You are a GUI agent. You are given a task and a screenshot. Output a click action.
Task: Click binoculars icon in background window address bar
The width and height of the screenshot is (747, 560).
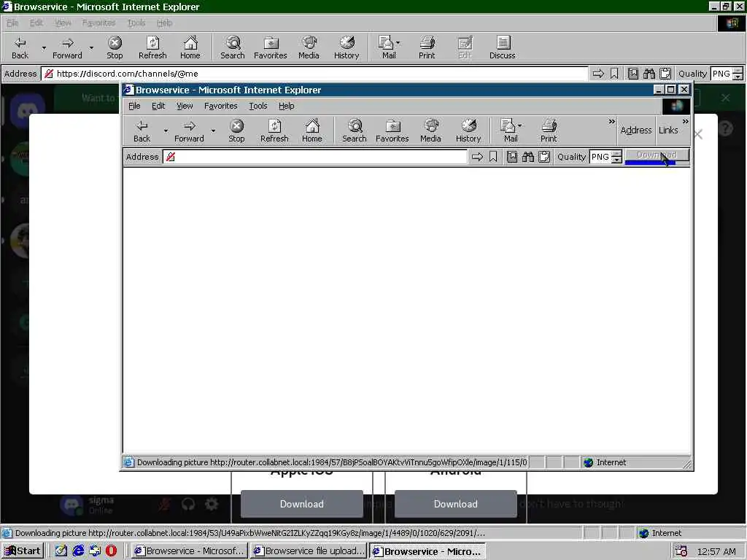point(649,74)
